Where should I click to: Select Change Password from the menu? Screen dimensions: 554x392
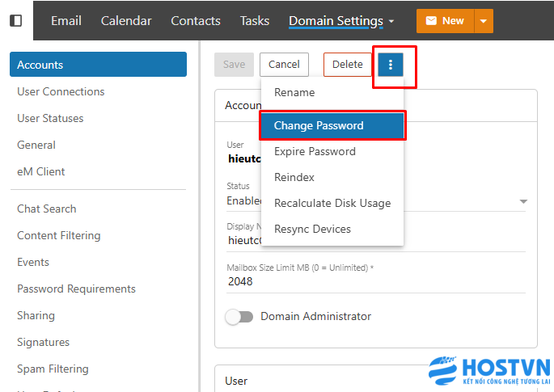(x=332, y=125)
